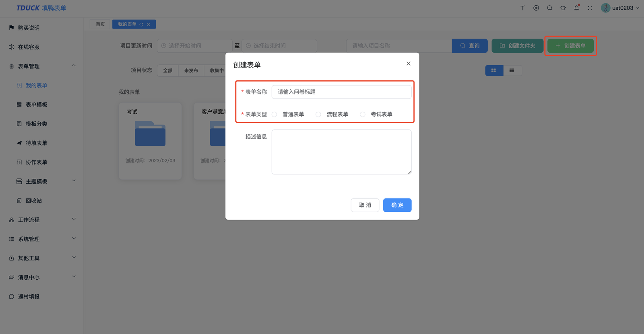The image size is (644, 334).
Task: Choose the 考试表单 radio option
Action: click(x=377, y=114)
